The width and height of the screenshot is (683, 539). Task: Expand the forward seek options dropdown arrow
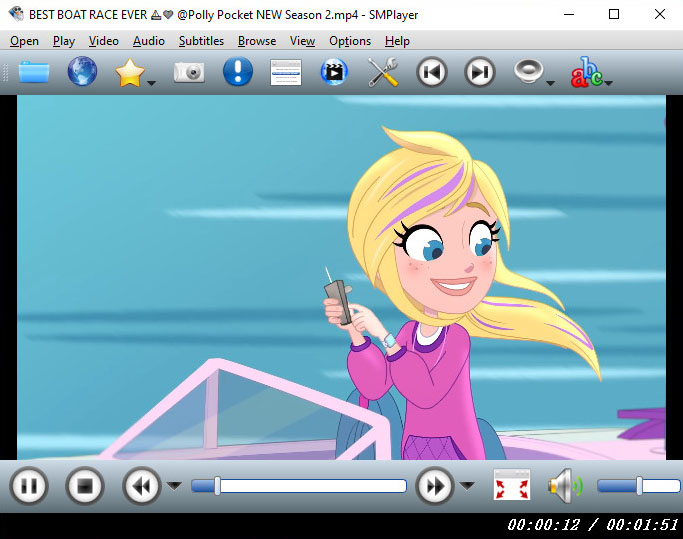[467, 485]
